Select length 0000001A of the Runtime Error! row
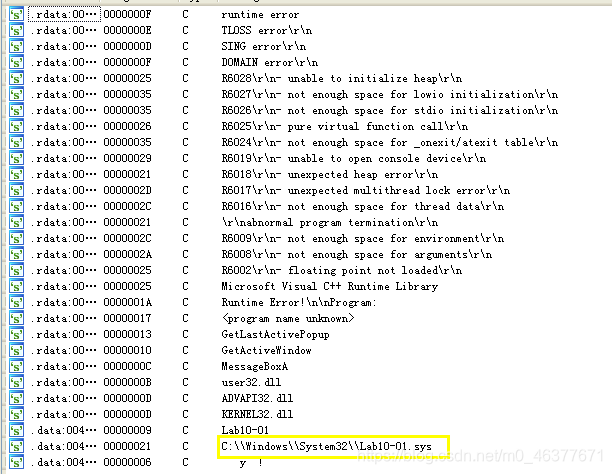 [127, 303]
